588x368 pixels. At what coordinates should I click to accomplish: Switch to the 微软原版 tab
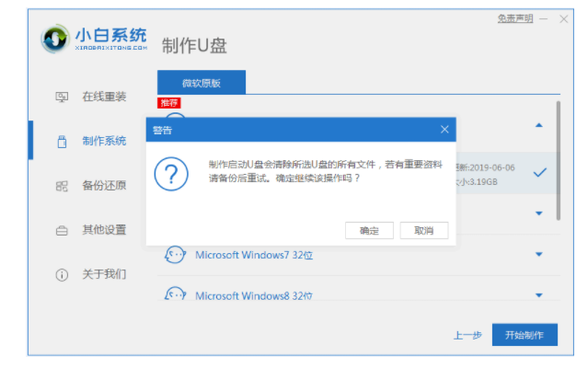click(x=202, y=83)
